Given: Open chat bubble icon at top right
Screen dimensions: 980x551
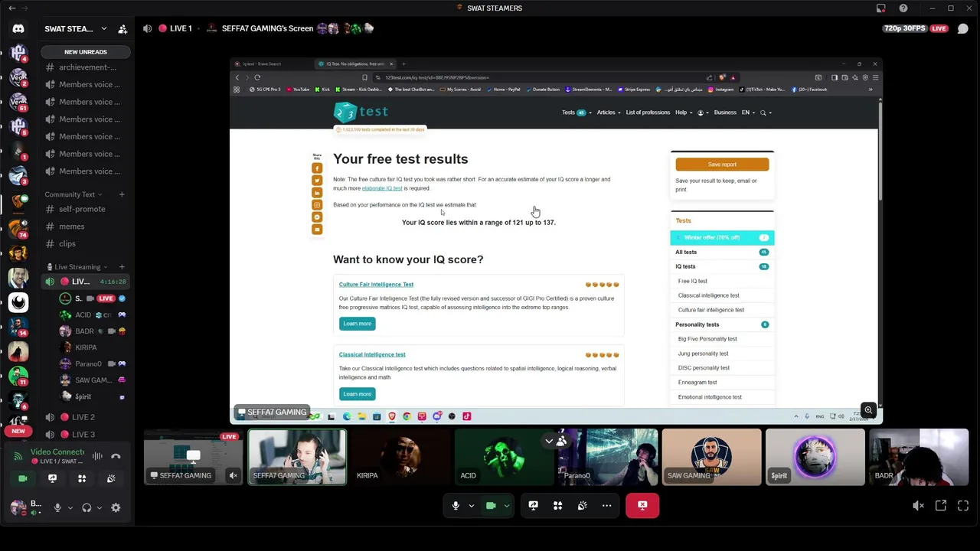Looking at the screenshot, I should coord(963,28).
